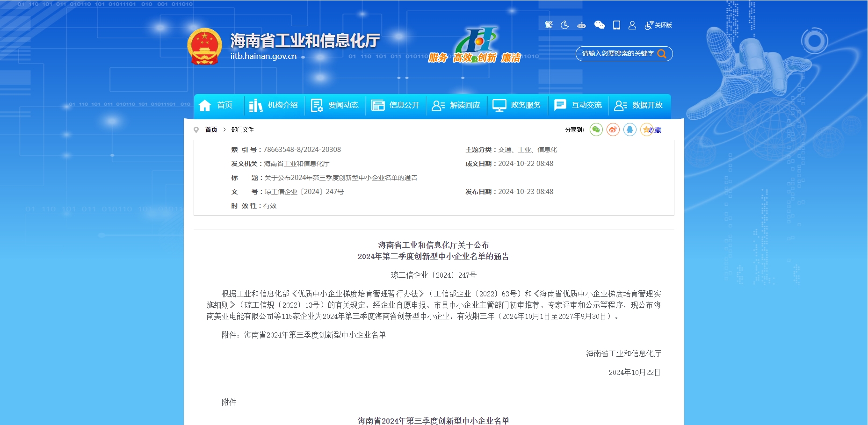The height and width of the screenshot is (425, 868).
Task: Click the orange search magnifier icon
Action: [x=662, y=54]
